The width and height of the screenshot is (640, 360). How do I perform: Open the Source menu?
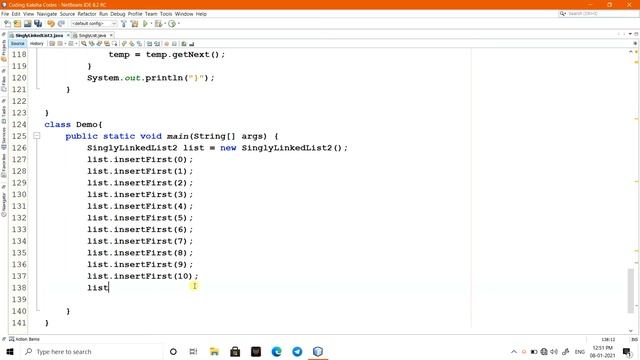click(x=67, y=14)
